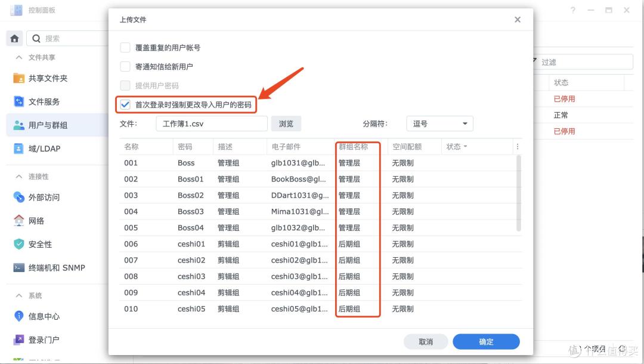Viewport: 644px width, 364px height.
Task: Open External Access (外部访问) icon
Action: click(19, 197)
